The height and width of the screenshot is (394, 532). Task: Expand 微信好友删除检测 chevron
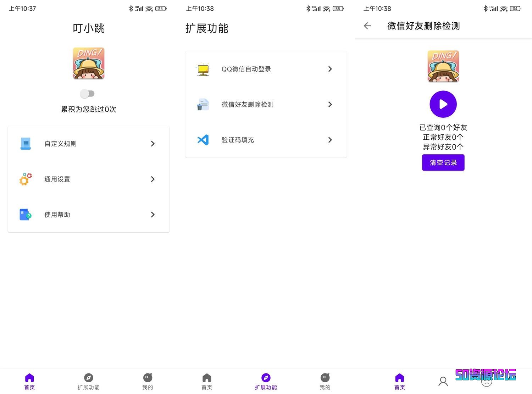click(330, 104)
